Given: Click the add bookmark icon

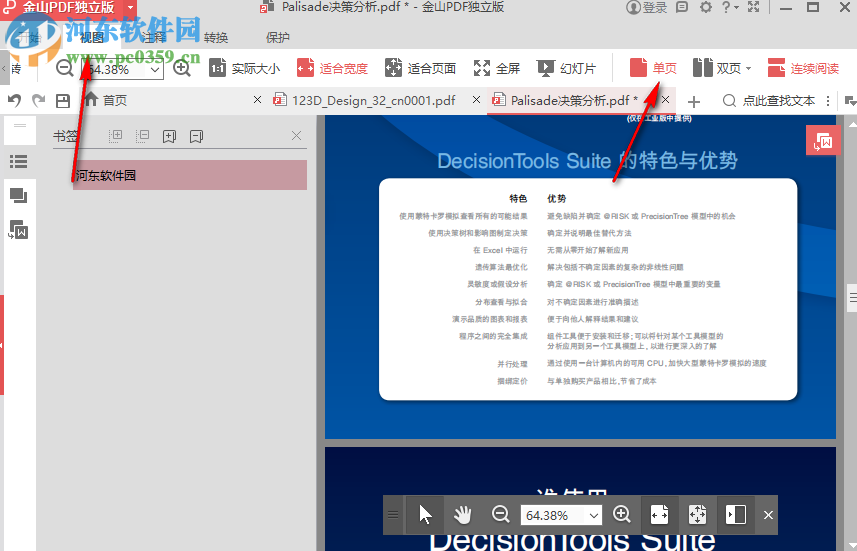Looking at the screenshot, I should (169, 136).
